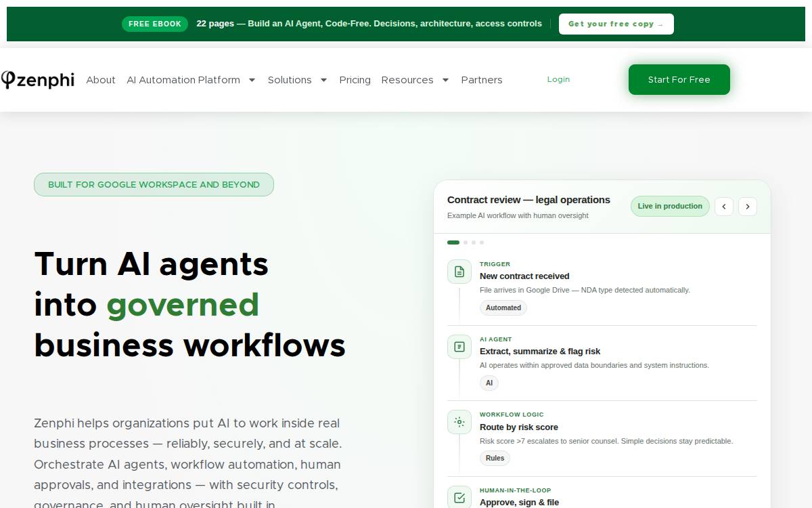Select the fourth carousel indicator dot
Image resolution: width=812 pixels, height=508 pixels.
pos(482,242)
